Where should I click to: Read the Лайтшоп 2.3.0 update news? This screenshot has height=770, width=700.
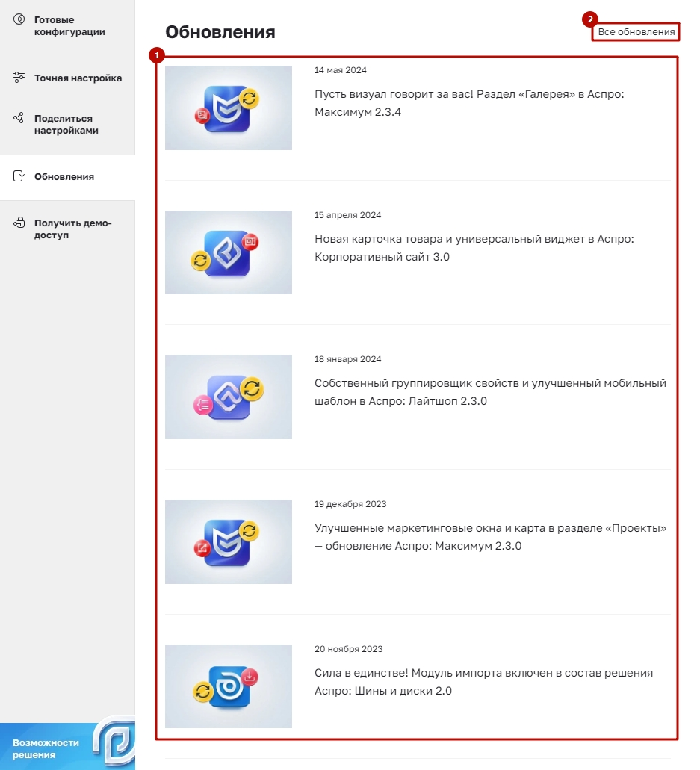pyautogui.click(x=490, y=392)
